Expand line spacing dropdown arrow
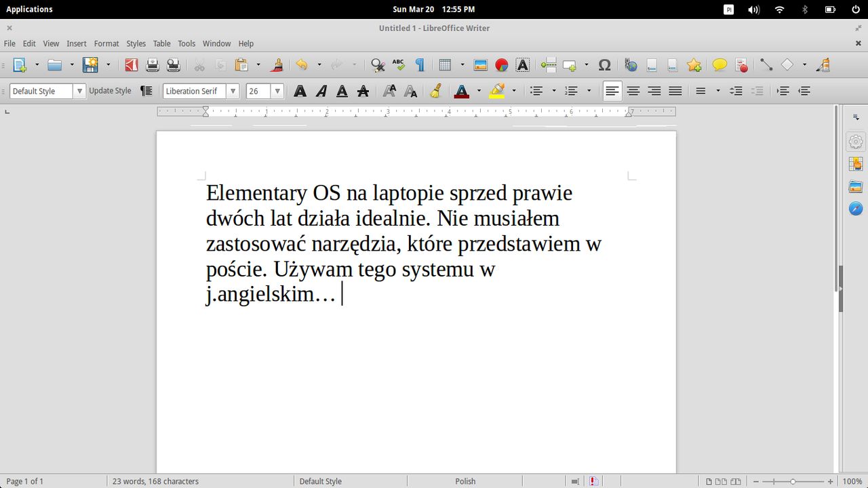 pyautogui.click(x=718, y=91)
